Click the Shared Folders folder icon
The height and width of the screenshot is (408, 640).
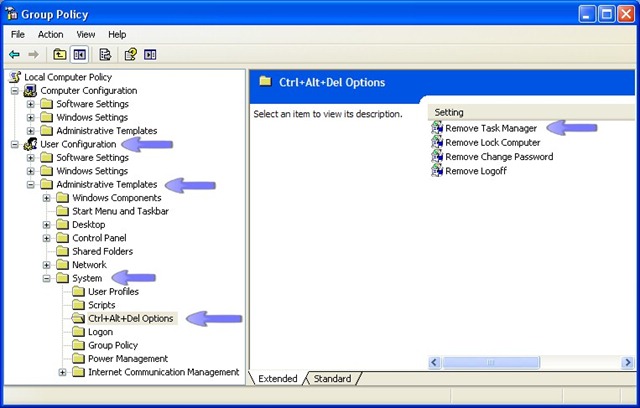pos(62,251)
